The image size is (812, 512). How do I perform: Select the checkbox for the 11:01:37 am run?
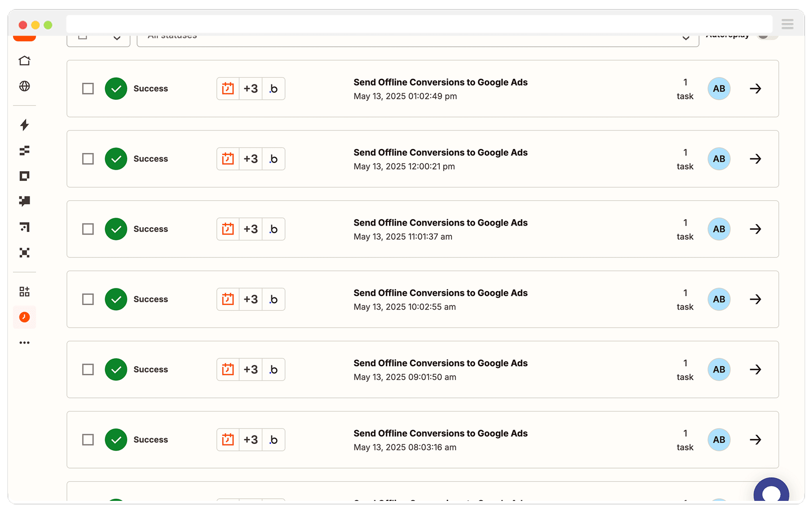[88, 229]
